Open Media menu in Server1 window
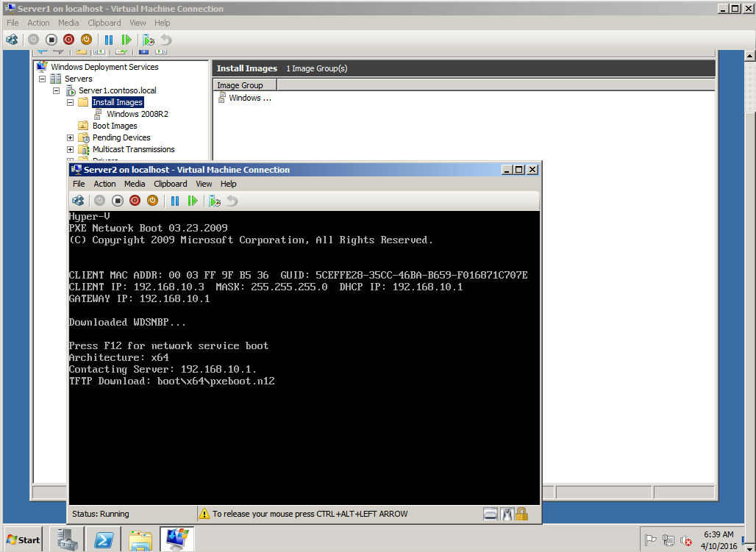 (x=68, y=23)
